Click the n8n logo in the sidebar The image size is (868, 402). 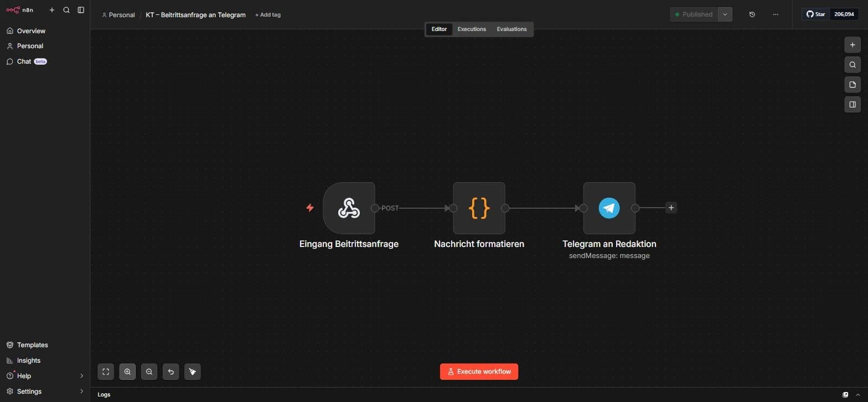coord(19,10)
